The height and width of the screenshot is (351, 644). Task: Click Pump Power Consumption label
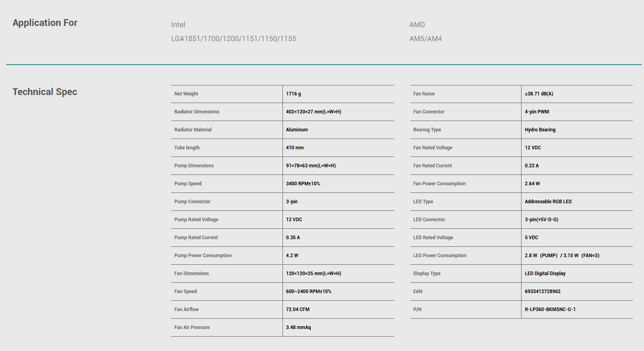tap(203, 256)
